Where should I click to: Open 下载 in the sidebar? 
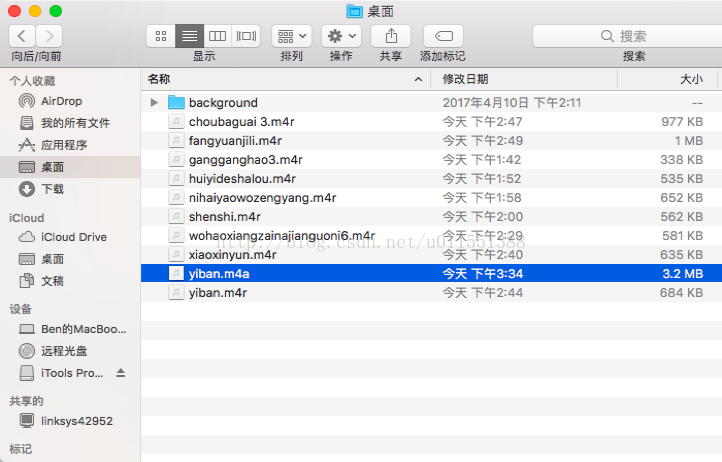pyautogui.click(x=70, y=189)
